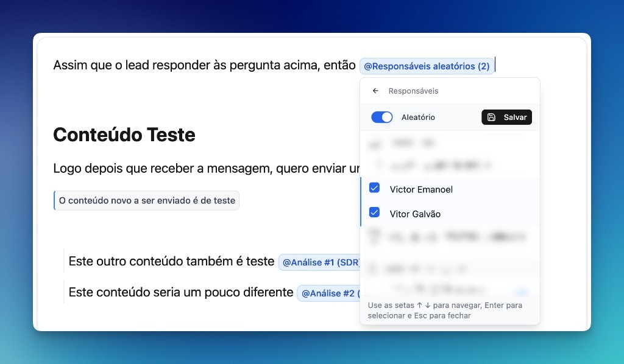
Task: Click the Conteúdo Teste heading
Action: tap(124, 135)
